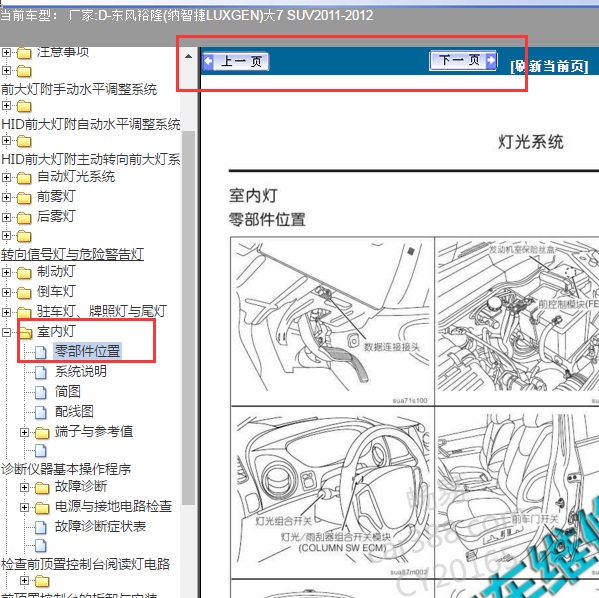Select the 倒车灯 tree item
This screenshot has width=599, height=598.
coord(56,292)
